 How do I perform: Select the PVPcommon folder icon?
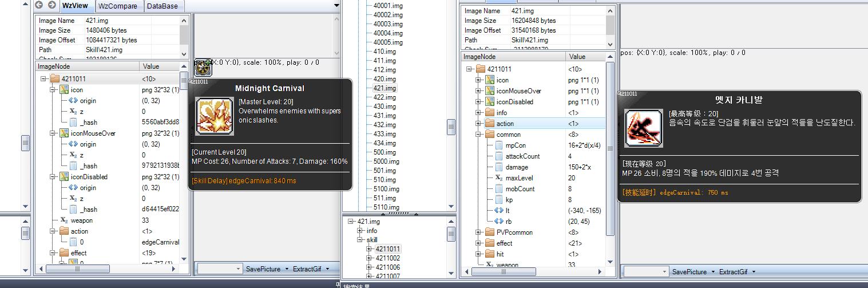point(490,232)
